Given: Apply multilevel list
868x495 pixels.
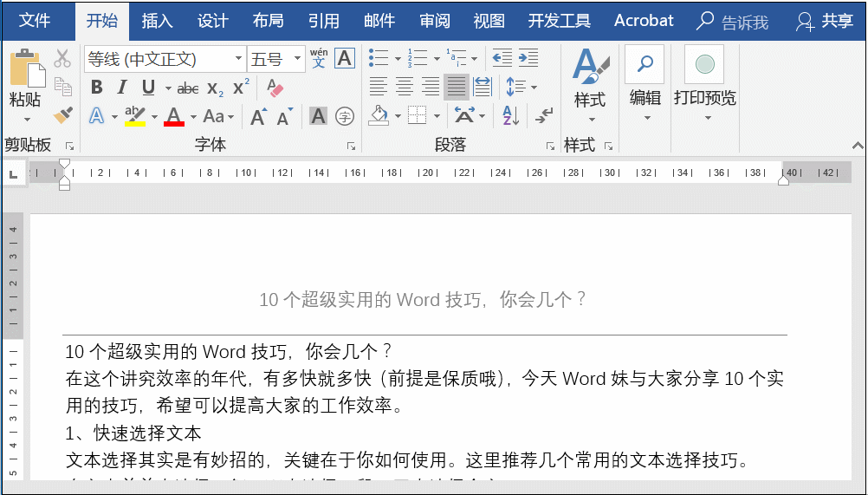Looking at the screenshot, I should pyautogui.click(x=457, y=57).
